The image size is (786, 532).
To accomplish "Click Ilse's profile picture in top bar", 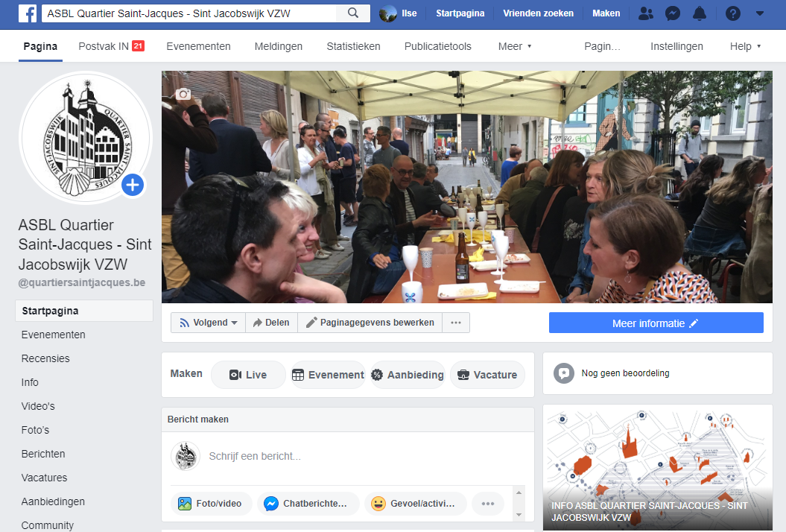I will [388, 13].
